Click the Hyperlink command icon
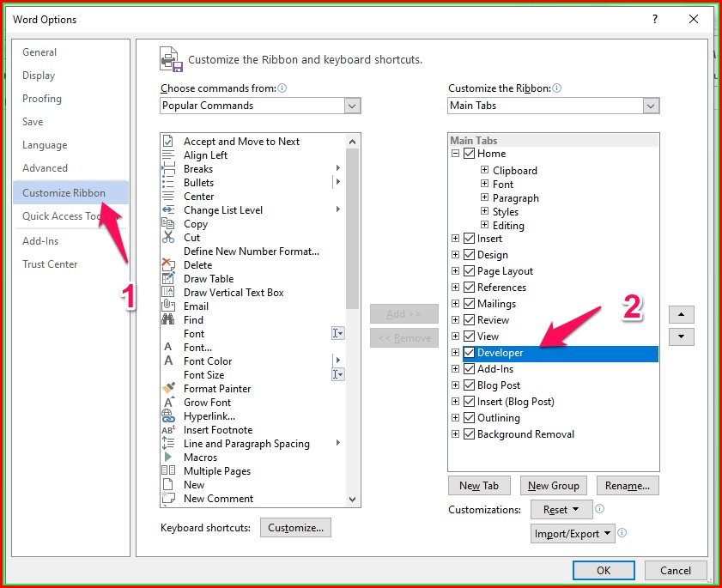Image resolution: width=722 pixels, height=588 pixels. pos(168,415)
